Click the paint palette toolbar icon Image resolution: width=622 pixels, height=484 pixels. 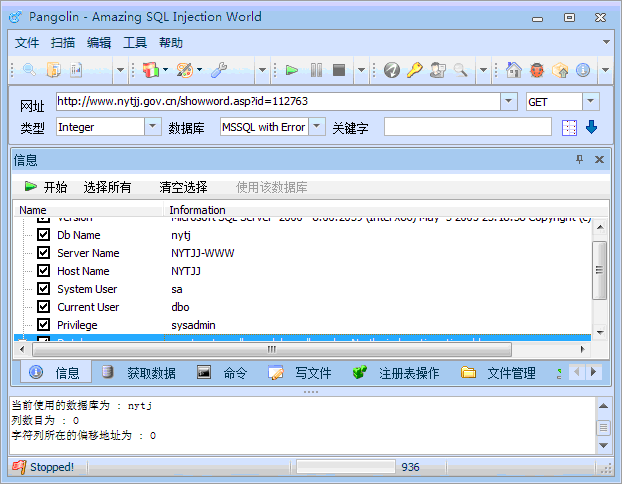tap(185, 70)
